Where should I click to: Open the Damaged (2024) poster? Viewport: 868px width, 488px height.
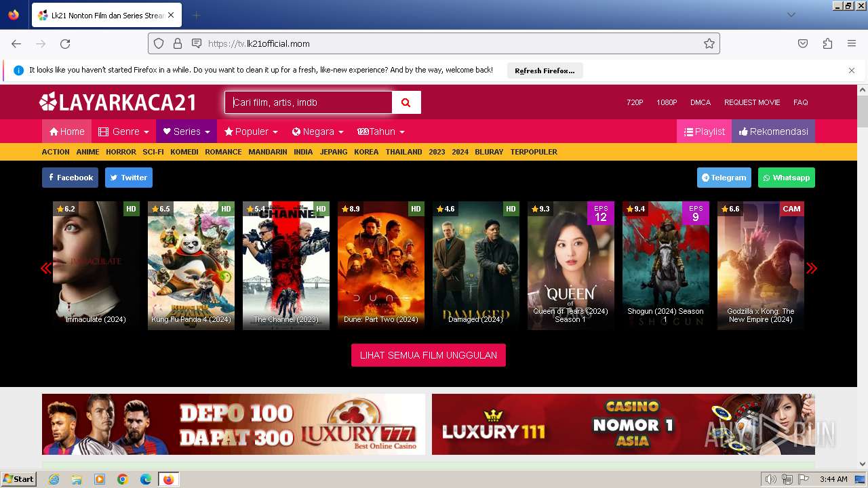click(x=476, y=266)
